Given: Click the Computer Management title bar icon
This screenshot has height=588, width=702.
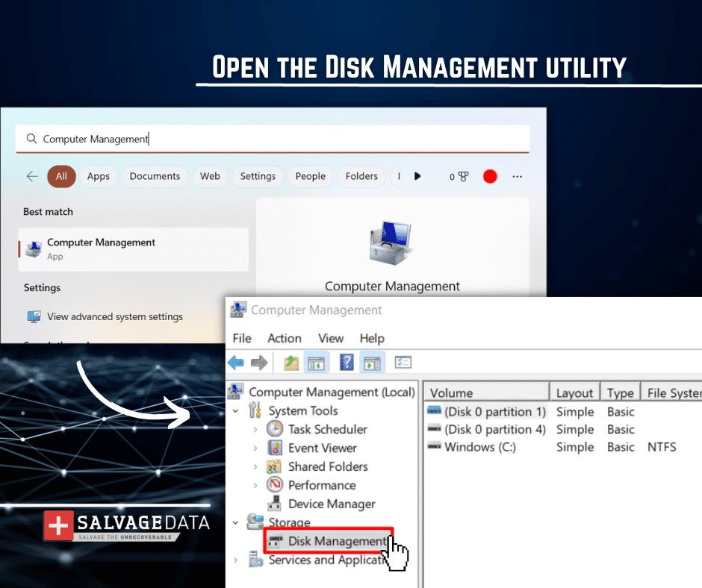Looking at the screenshot, I should 237,309.
